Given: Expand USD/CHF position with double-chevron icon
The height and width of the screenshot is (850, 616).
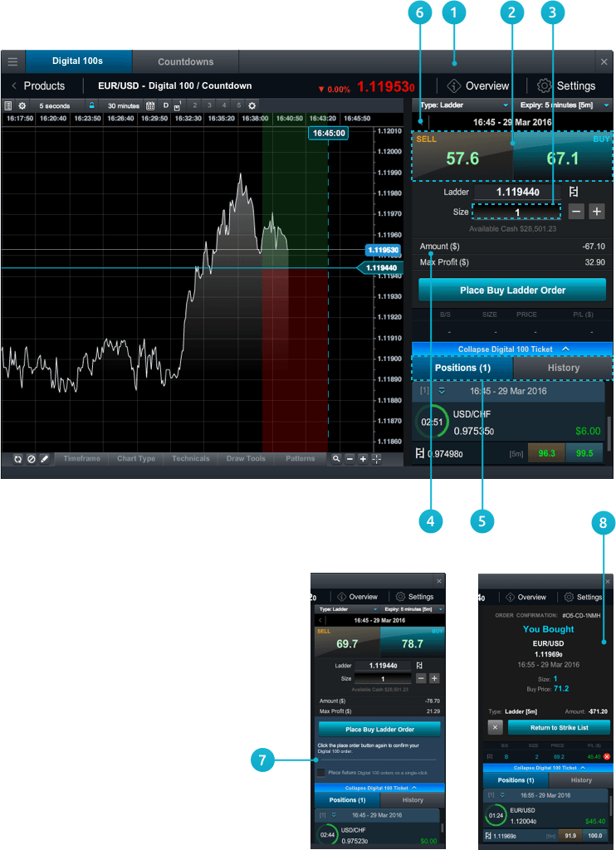Looking at the screenshot, I should click(442, 391).
